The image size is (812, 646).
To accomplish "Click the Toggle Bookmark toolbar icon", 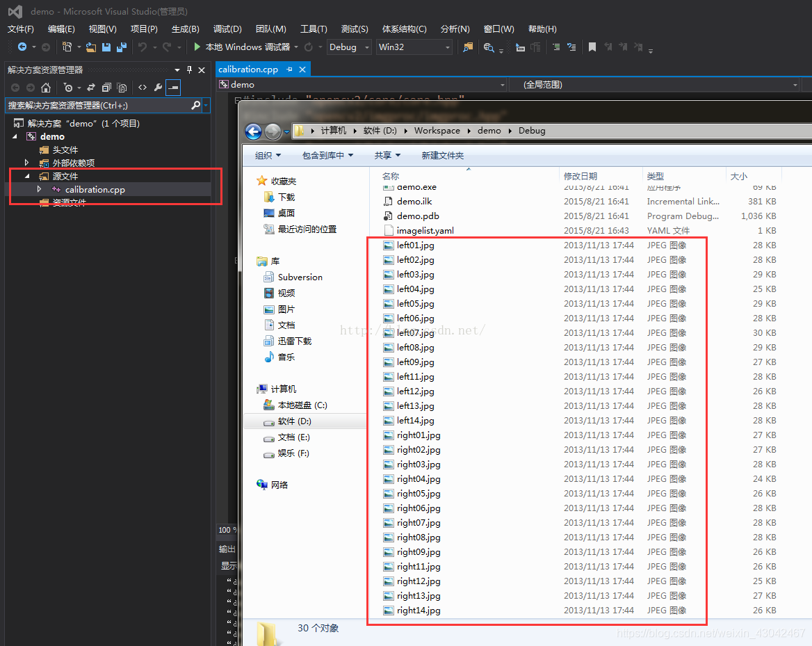I will click(592, 47).
